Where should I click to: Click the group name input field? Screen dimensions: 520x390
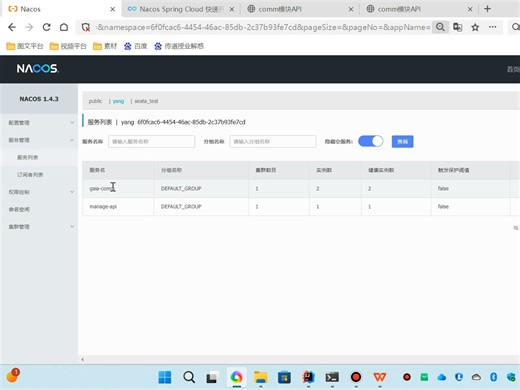point(273,141)
